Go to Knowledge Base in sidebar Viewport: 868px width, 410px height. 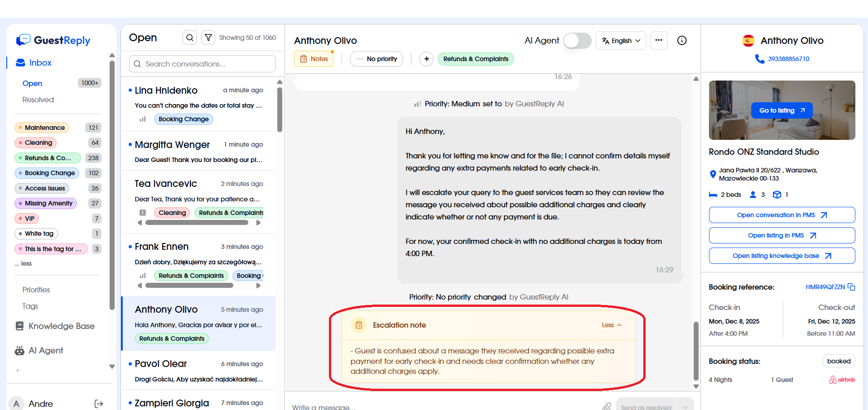[x=61, y=326]
